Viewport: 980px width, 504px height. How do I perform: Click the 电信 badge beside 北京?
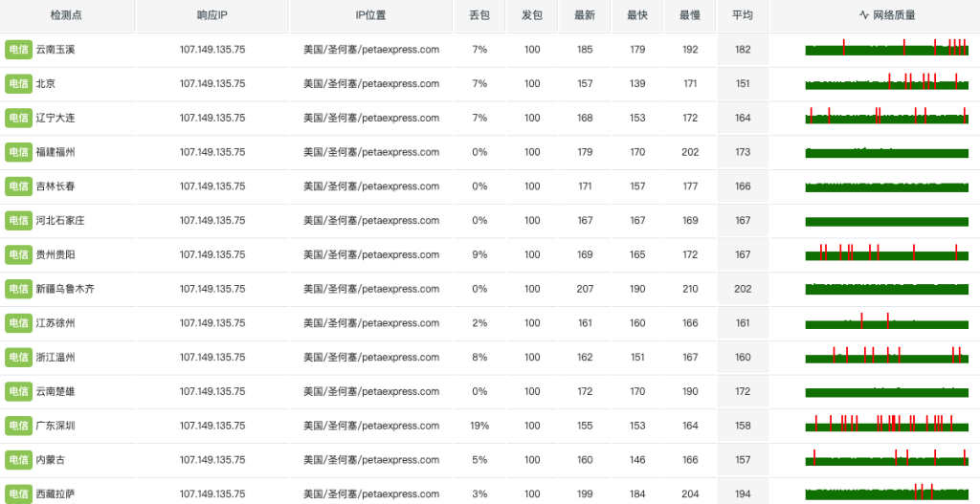point(18,84)
